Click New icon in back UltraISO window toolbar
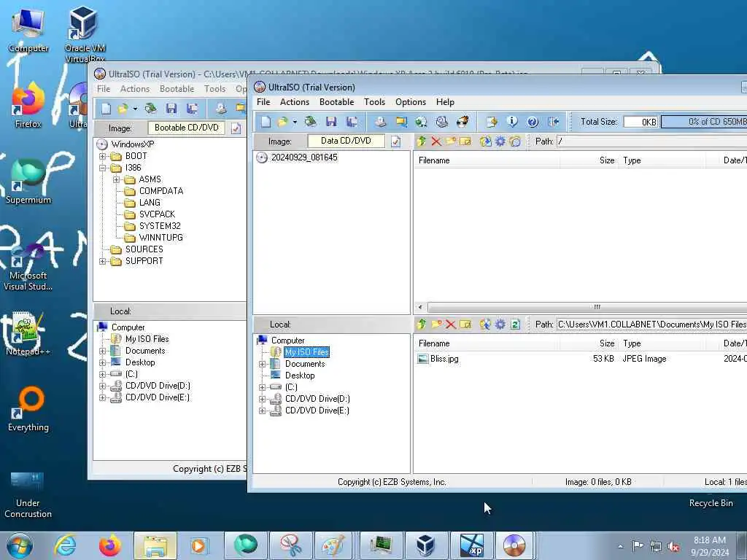The width and height of the screenshot is (747, 560). tap(106, 109)
